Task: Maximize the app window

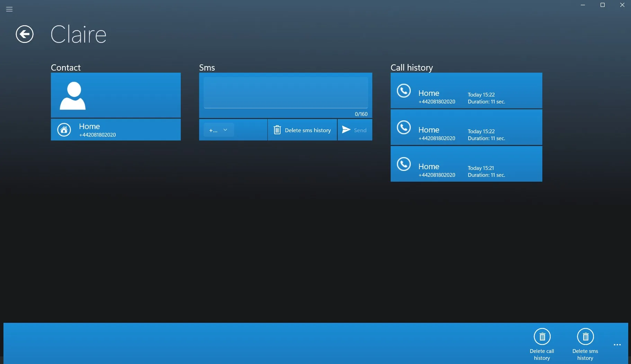Action: pyautogui.click(x=603, y=5)
